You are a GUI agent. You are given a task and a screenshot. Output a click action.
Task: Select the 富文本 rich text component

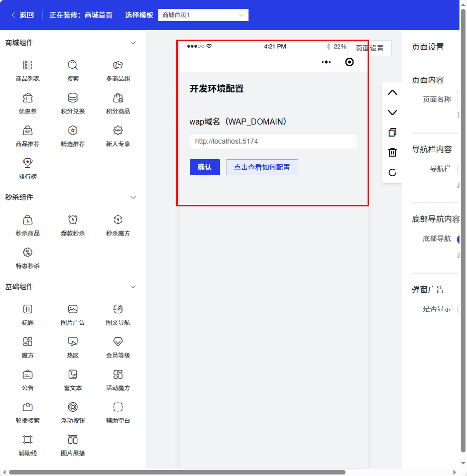[73, 380]
